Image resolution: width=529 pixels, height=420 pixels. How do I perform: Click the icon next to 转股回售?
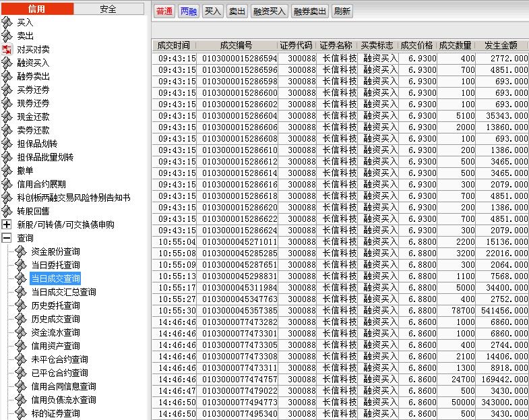pyautogui.click(x=7, y=212)
